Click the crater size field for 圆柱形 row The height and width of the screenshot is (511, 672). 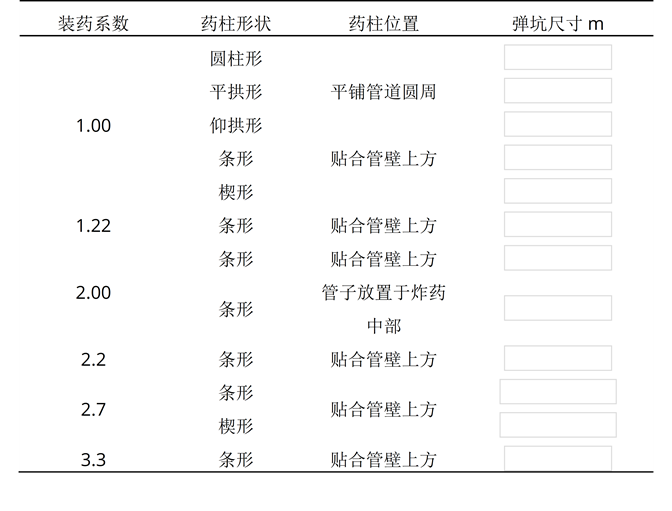(x=558, y=57)
